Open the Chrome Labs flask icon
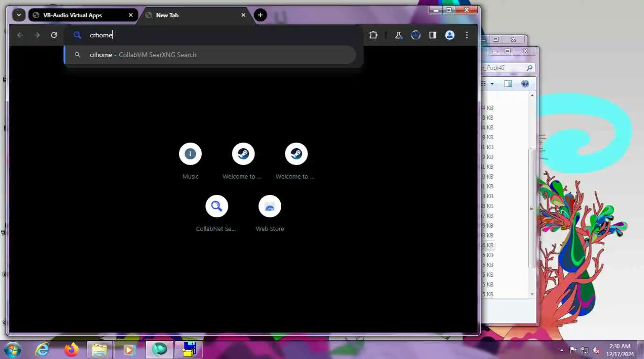This screenshot has height=359, width=644. point(399,35)
